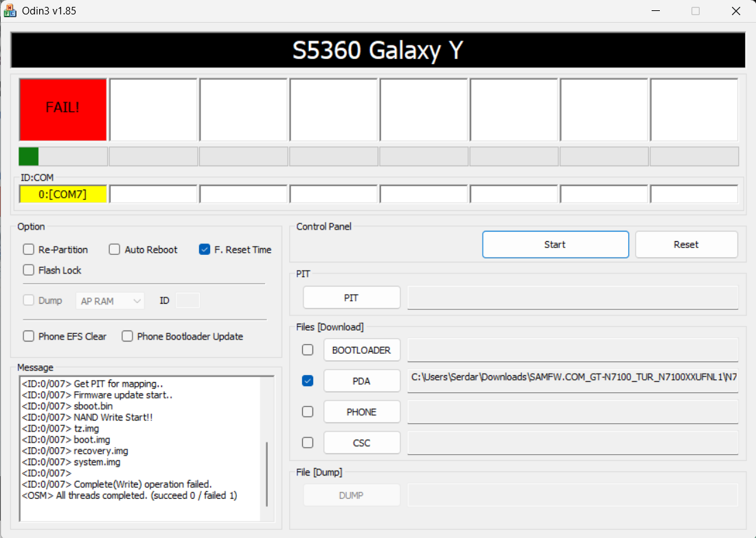Click the PIT file path field

click(x=573, y=298)
